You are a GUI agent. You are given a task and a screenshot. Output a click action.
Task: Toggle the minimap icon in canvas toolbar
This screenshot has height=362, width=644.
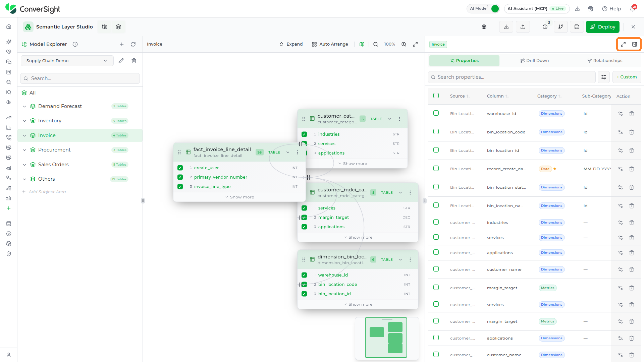pos(362,44)
